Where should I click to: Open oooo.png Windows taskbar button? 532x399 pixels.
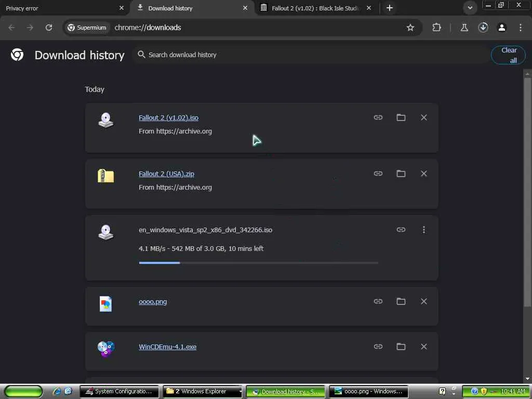click(368, 391)
